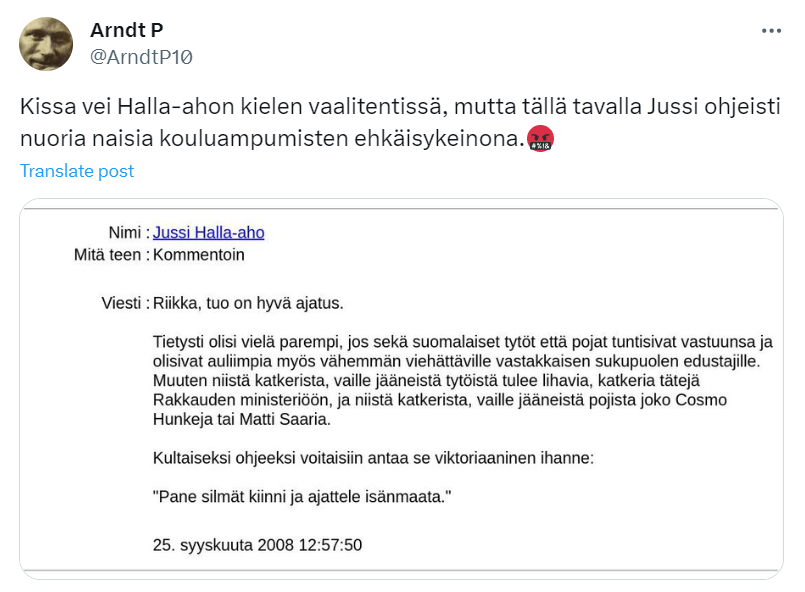805x592 pixels.
Task: Click the Kommentoin text
Action: point(199,255)
